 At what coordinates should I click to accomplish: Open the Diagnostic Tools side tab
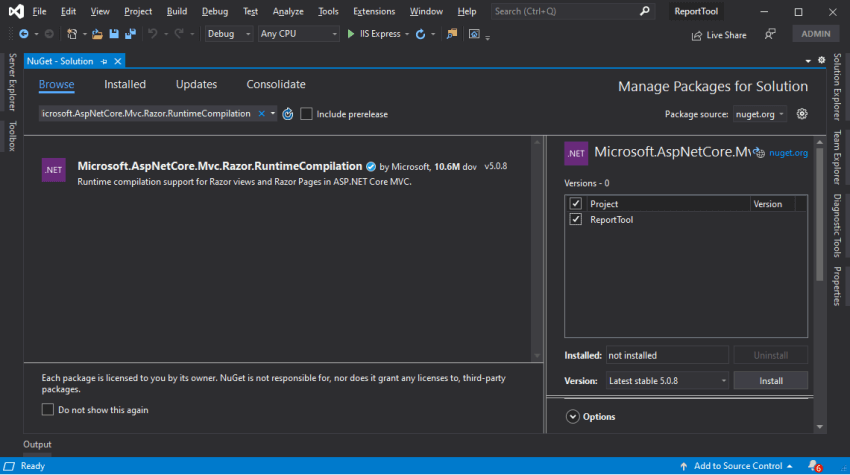(837, 226)
